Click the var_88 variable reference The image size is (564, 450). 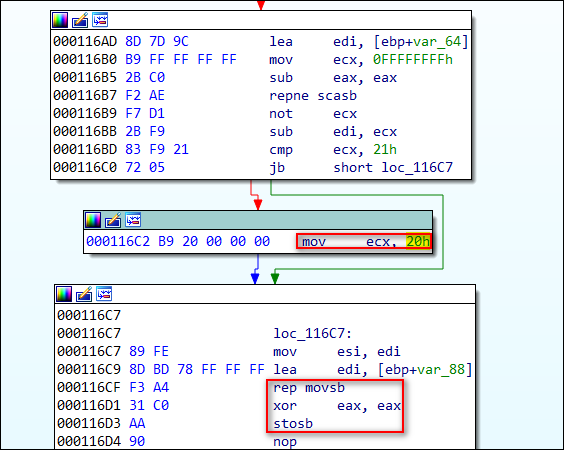click(x=441, y=370)
